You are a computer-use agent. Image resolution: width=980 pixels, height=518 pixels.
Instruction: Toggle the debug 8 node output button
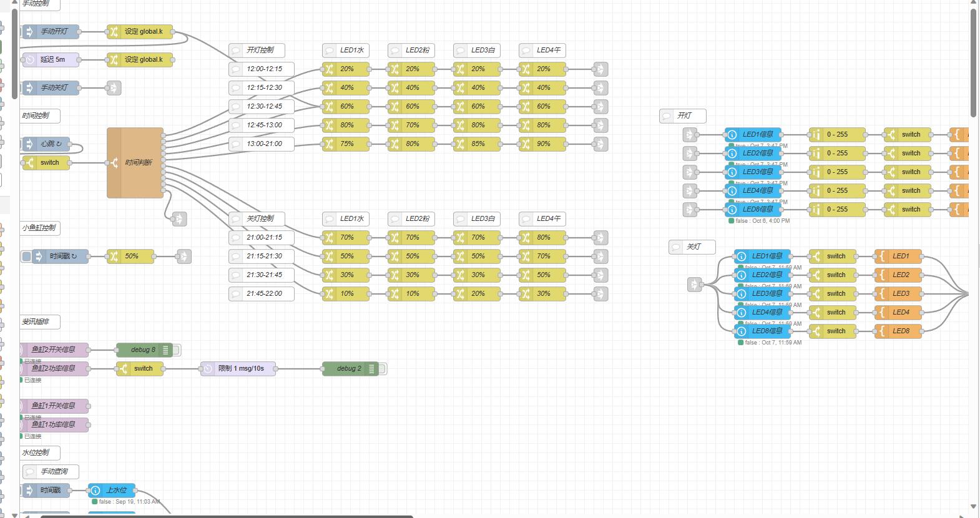coord(177,350)
